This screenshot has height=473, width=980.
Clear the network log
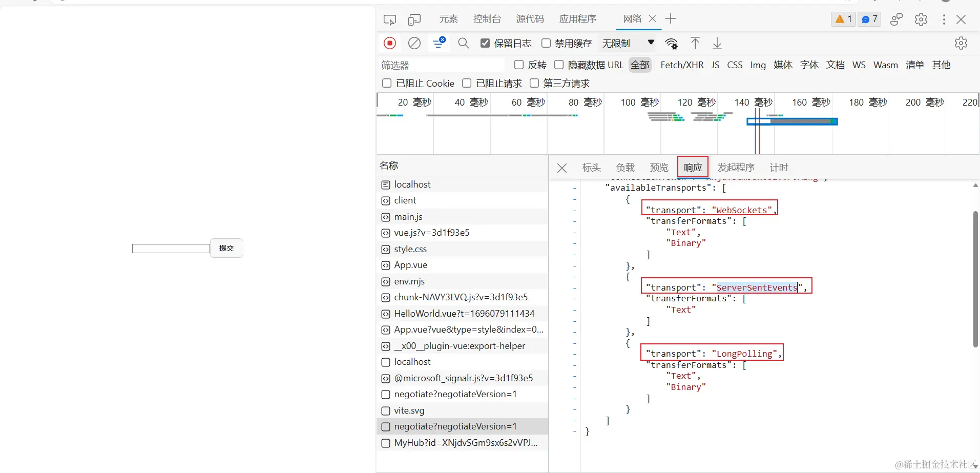[414, 43]
